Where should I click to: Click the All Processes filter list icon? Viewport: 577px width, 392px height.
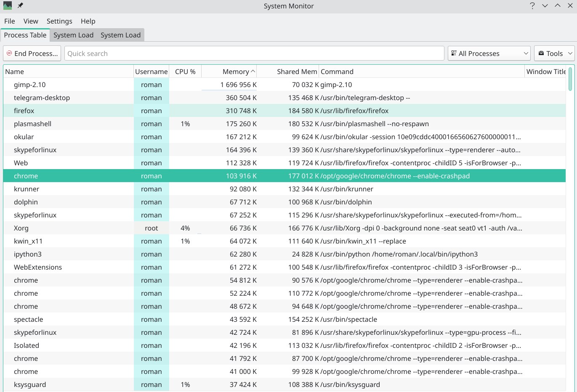click(454, 53)
